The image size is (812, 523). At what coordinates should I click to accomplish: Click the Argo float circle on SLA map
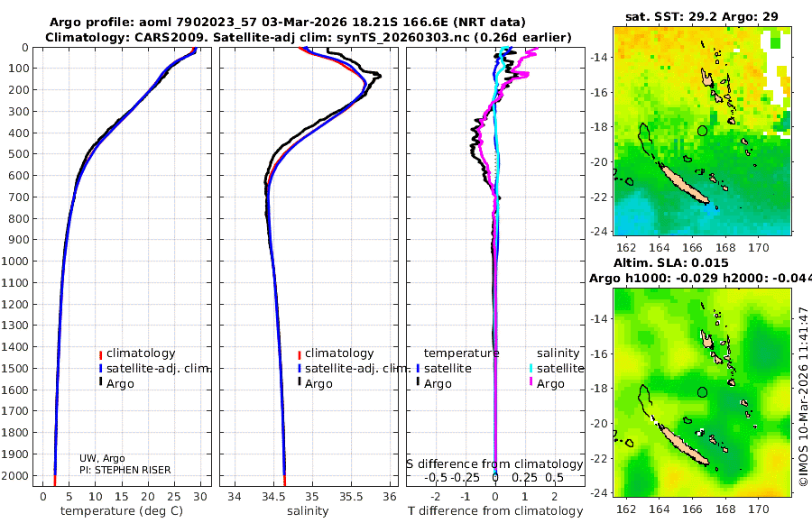(x=702, y=392)
